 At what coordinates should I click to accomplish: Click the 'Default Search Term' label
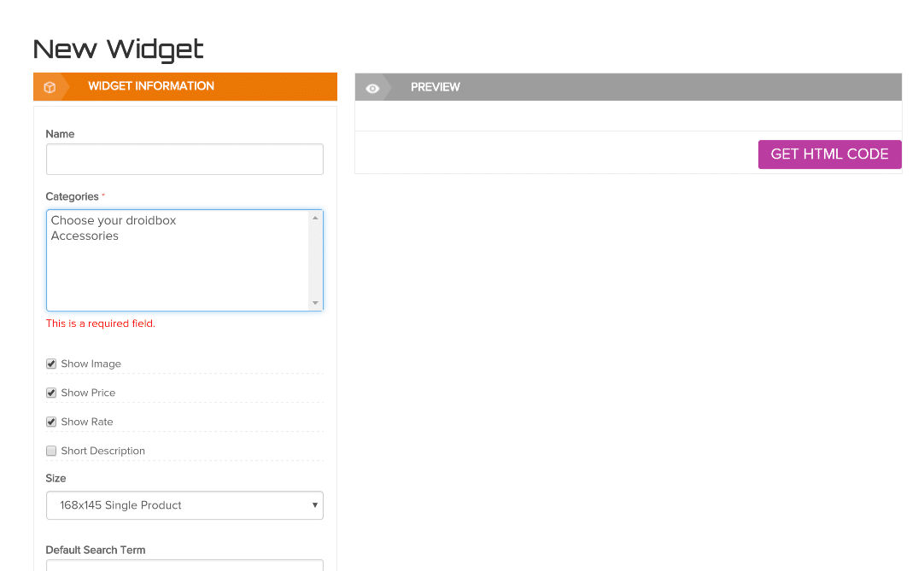[96, 550]
